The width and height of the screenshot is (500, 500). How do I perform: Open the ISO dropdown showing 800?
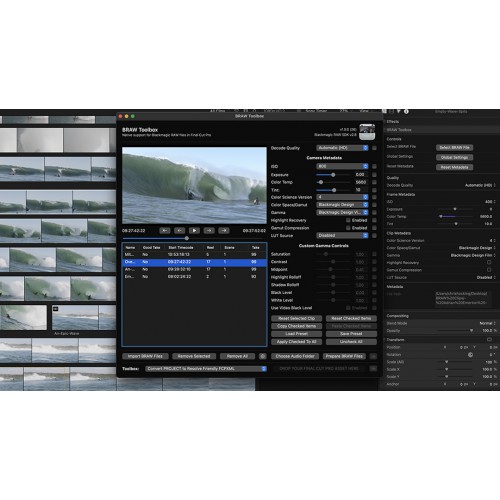(x=342, y=166)
